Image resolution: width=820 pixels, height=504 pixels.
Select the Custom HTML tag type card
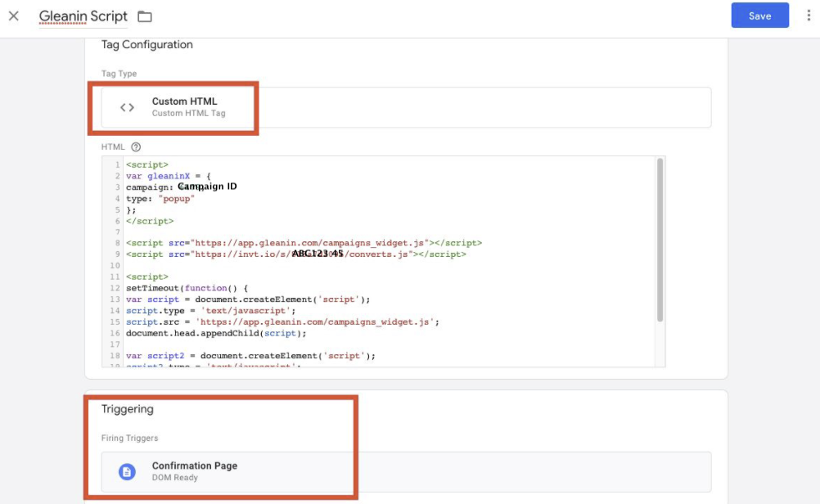(x=406, y=107)
